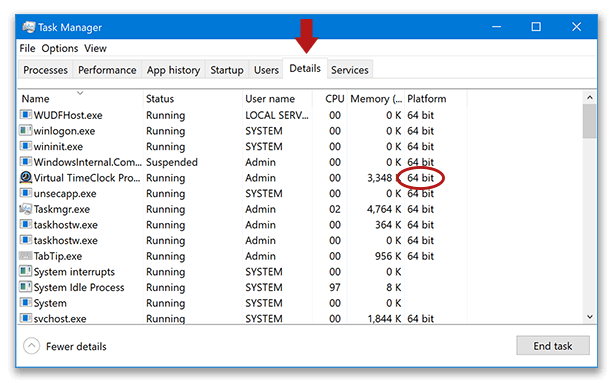Select the WindowsInternal.Com... process icon
This screenshot has height=383, width=613.
click(25, 162)
